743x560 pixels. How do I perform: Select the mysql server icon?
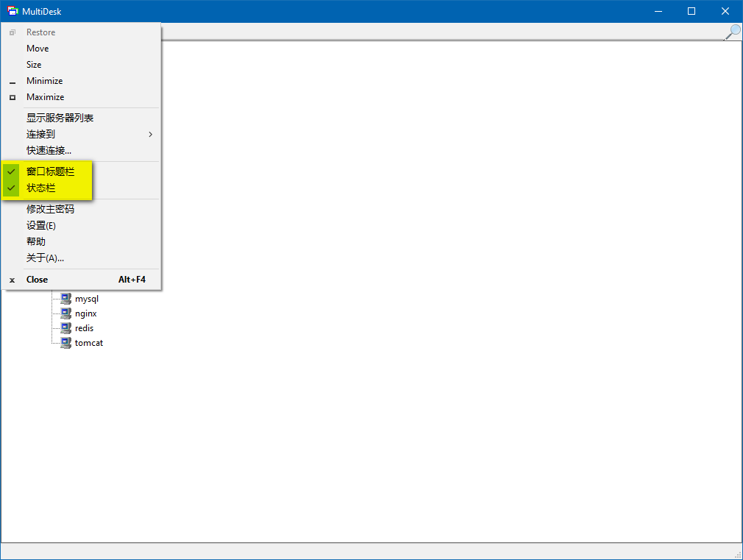65,299
